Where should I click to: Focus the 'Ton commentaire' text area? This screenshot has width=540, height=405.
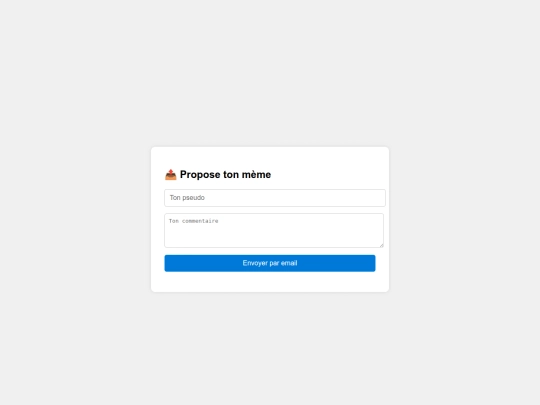click(x=274, y=230)
